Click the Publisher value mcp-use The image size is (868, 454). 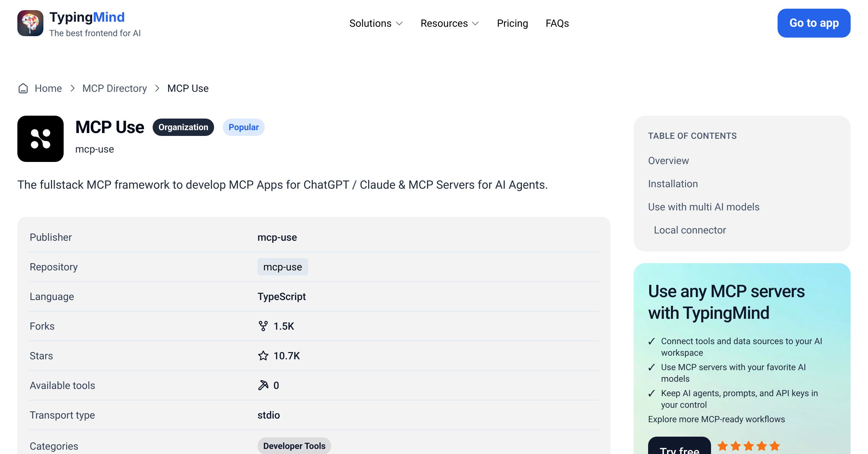(x=277, y=237)
